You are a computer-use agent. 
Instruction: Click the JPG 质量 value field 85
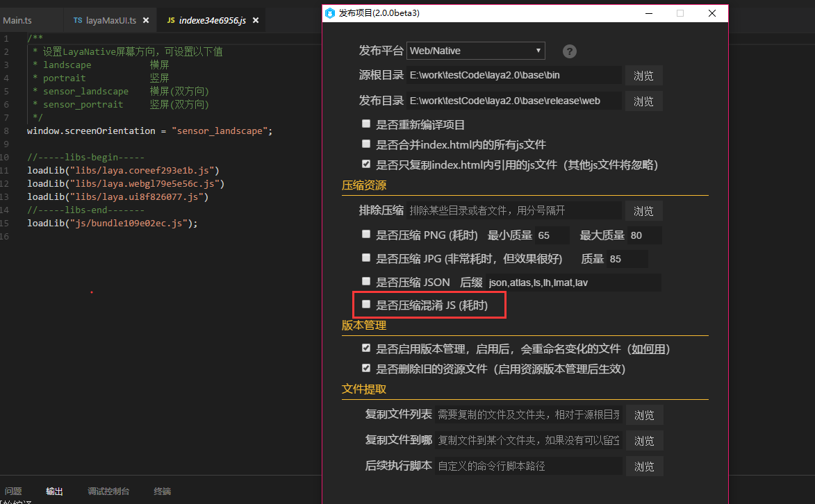pos(627,259)
